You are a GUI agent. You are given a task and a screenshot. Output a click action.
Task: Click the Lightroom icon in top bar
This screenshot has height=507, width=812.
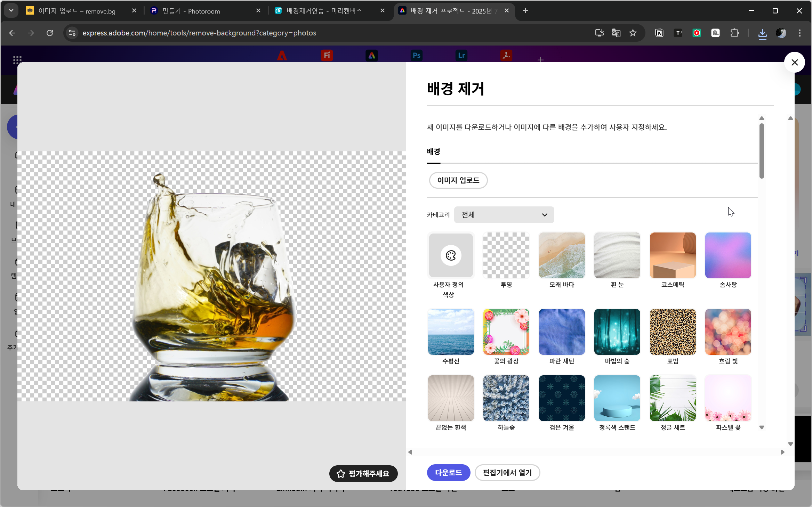pyautogui.click(x=461, y=56)
